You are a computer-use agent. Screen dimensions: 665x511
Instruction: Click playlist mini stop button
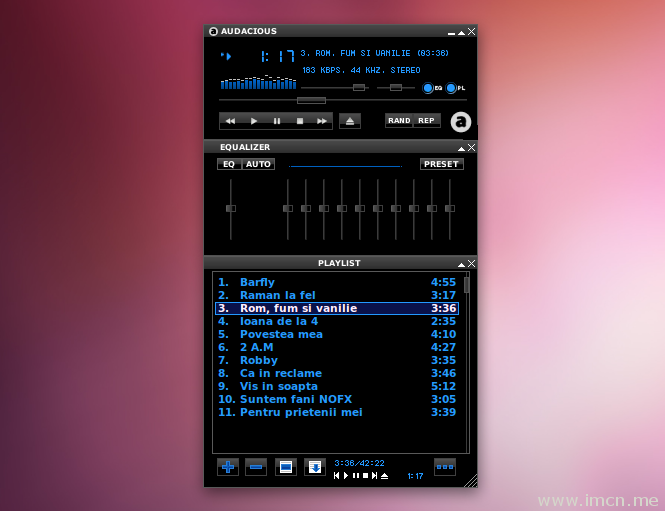365,476
